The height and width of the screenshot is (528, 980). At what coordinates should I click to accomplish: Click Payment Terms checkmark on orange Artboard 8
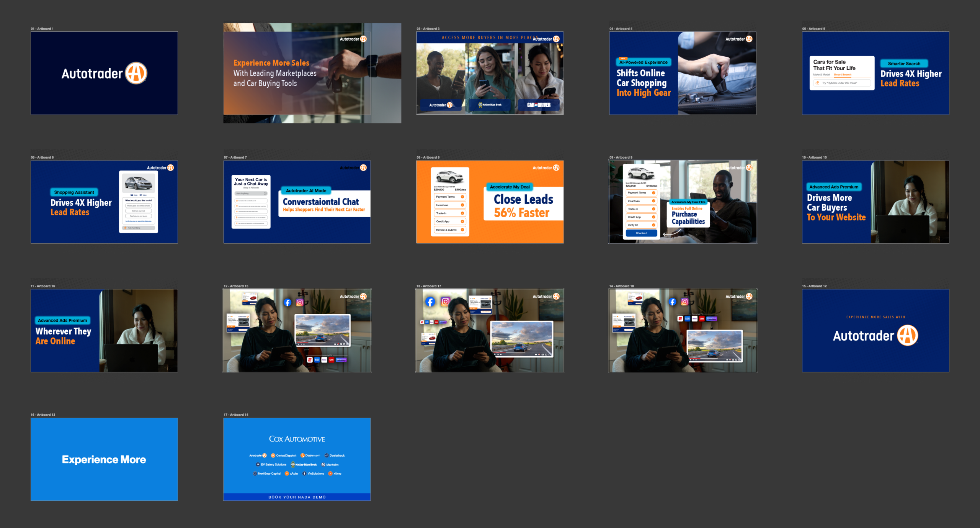(x=462, y=197)
